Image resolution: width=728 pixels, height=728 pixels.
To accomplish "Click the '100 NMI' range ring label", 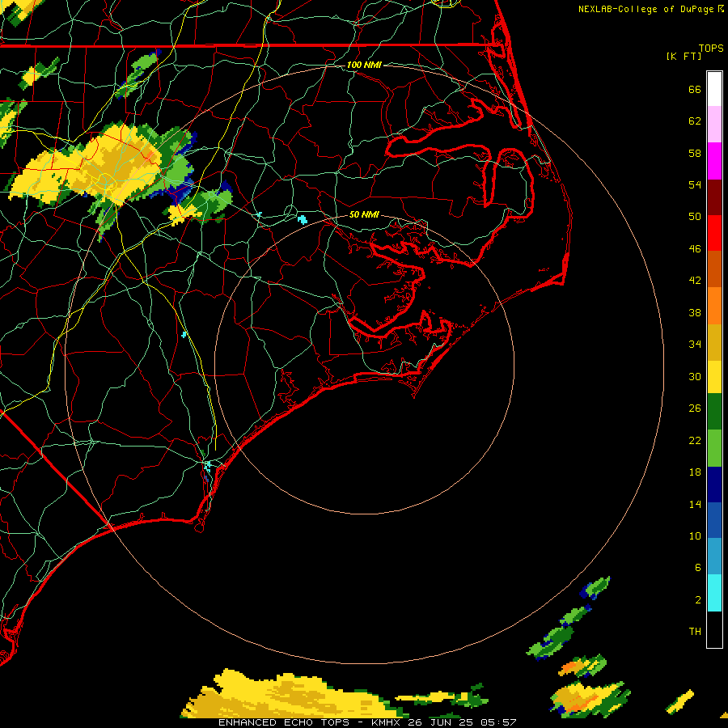I will tap(364, 65).
